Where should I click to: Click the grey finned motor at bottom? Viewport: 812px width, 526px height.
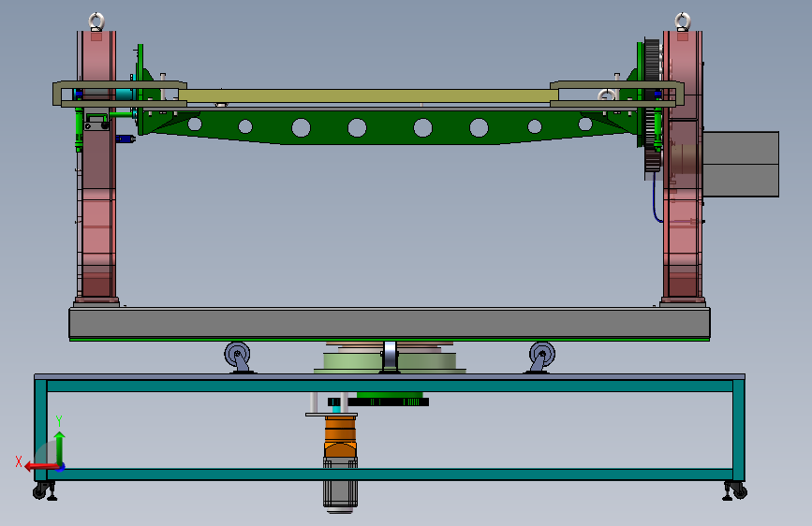coord(340,486)
